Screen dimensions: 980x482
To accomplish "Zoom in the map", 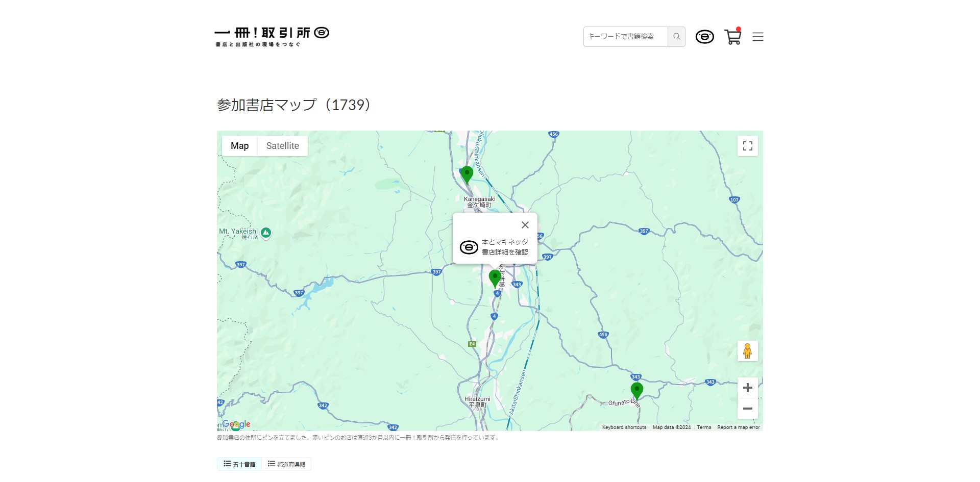I will click(748, 388).
